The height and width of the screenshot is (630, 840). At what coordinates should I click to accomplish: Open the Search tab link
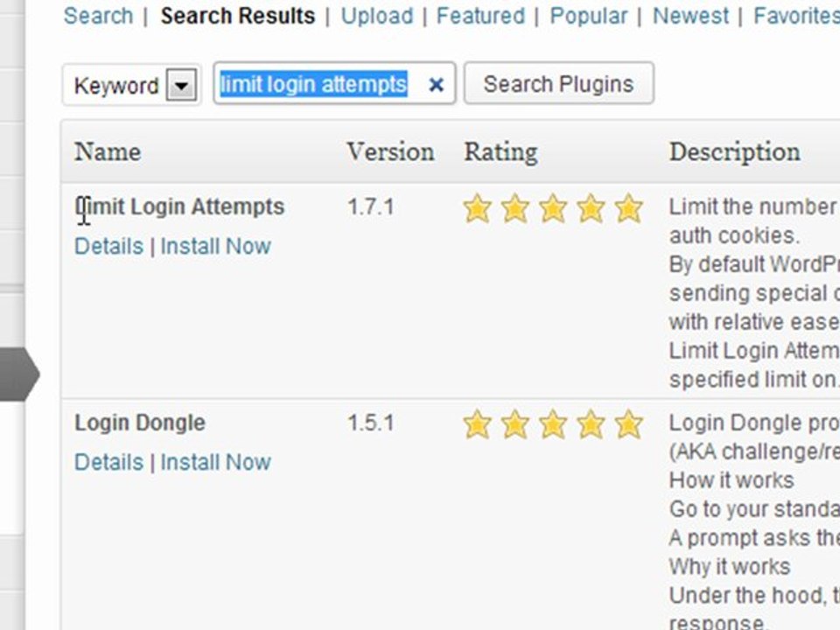[98, 16]
